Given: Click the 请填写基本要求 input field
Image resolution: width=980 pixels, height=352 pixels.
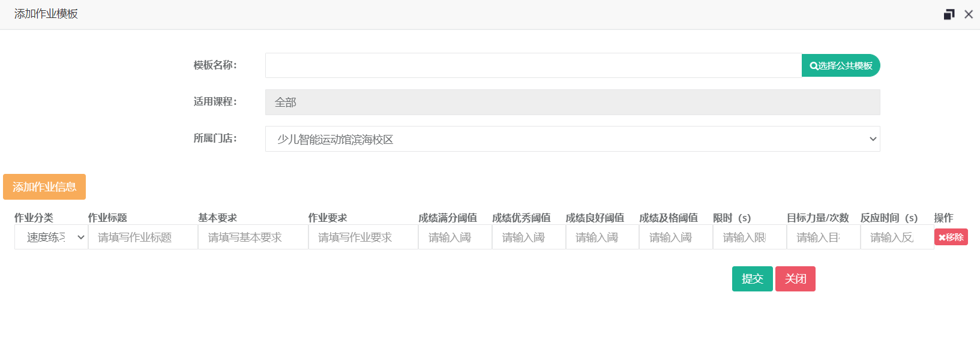Looking at the screenshot, I should tap(253, 237).
